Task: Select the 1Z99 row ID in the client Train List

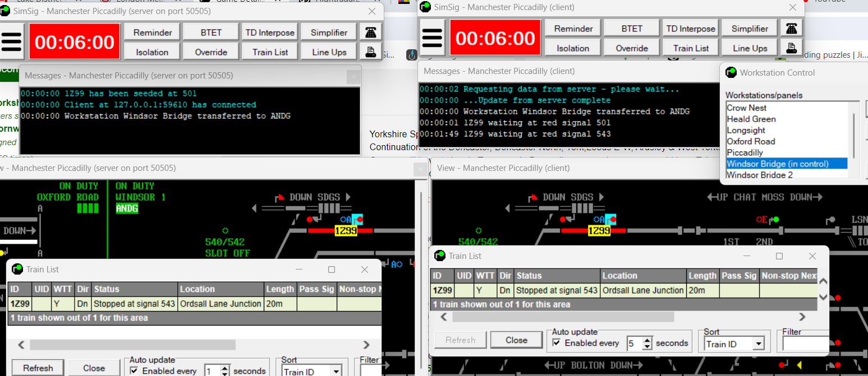Action: 442,290
